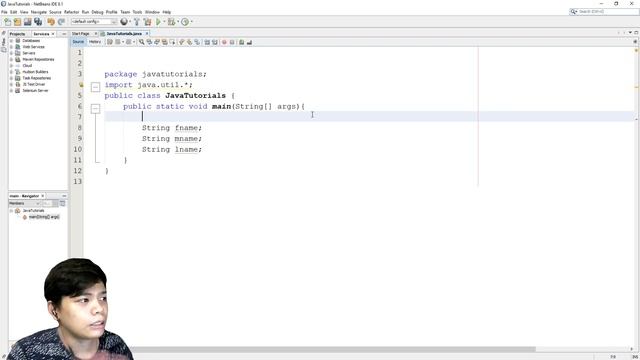Open the Navigate menu
This screenshot has height=360, width=640.
coord(39,12)
